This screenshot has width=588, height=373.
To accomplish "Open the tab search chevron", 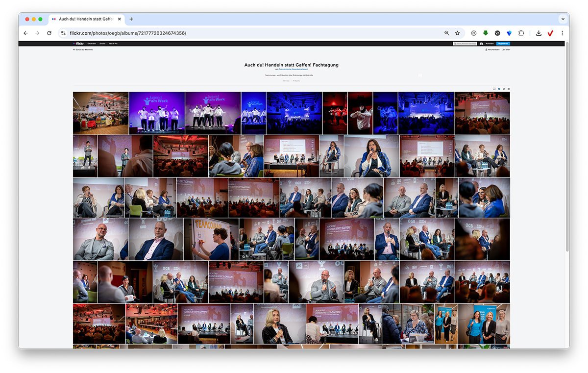I will point(563,19).
